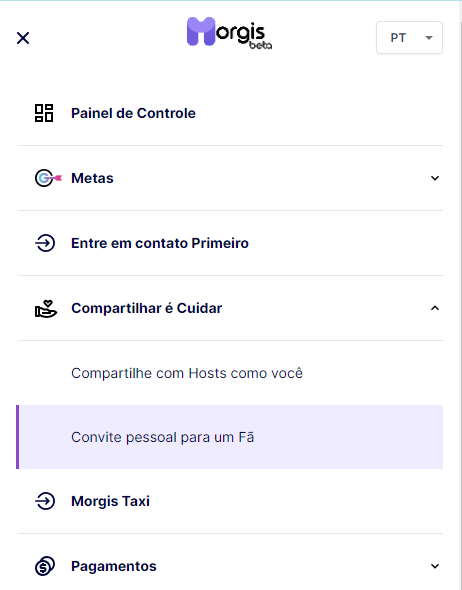The height and width of the screenshot is (590, 462).
Task: Click the Metas target icon
Action: 48,178
